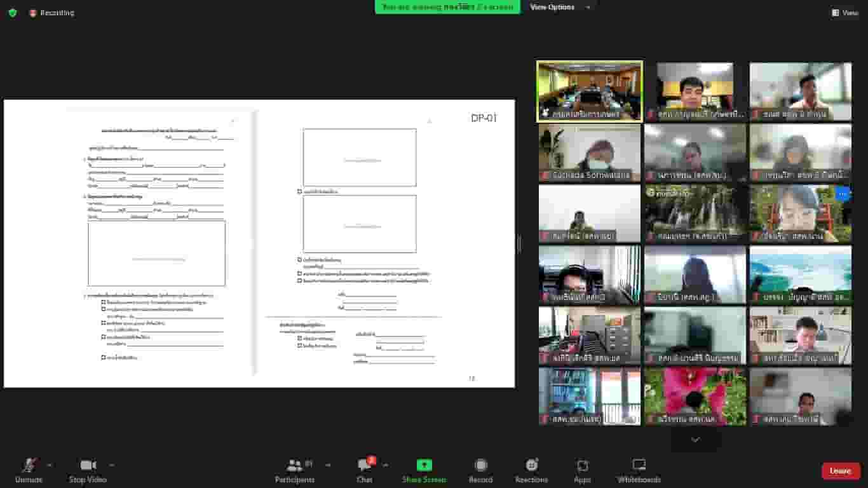Show more participants with the down chevron
868x488 pixels.
[695, 440]
